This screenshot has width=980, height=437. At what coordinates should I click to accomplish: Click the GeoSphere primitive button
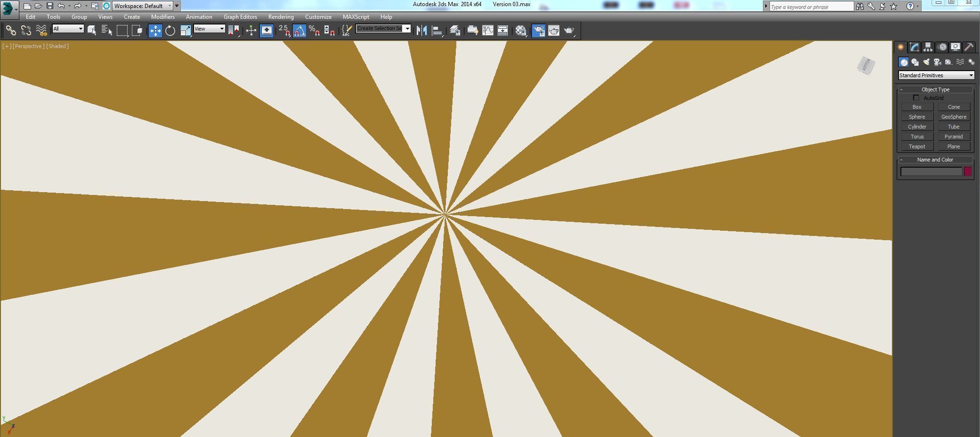[x=954, y=117]
